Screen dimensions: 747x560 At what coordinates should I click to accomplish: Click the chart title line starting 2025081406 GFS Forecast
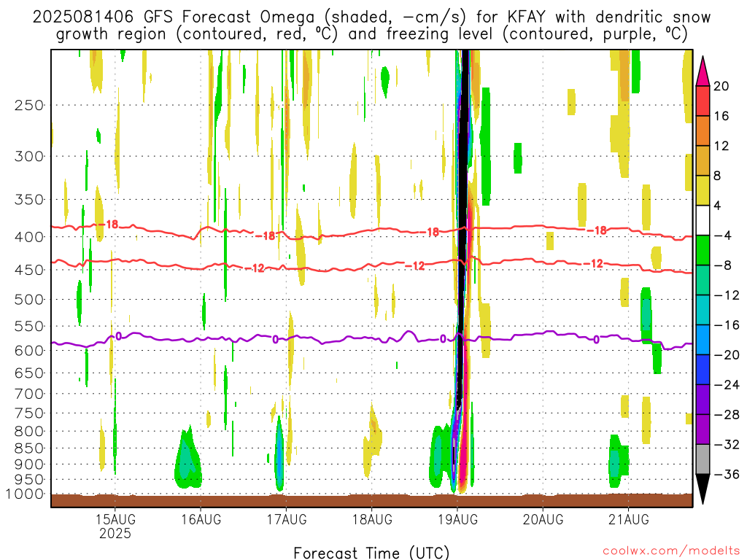coord(371,17)
